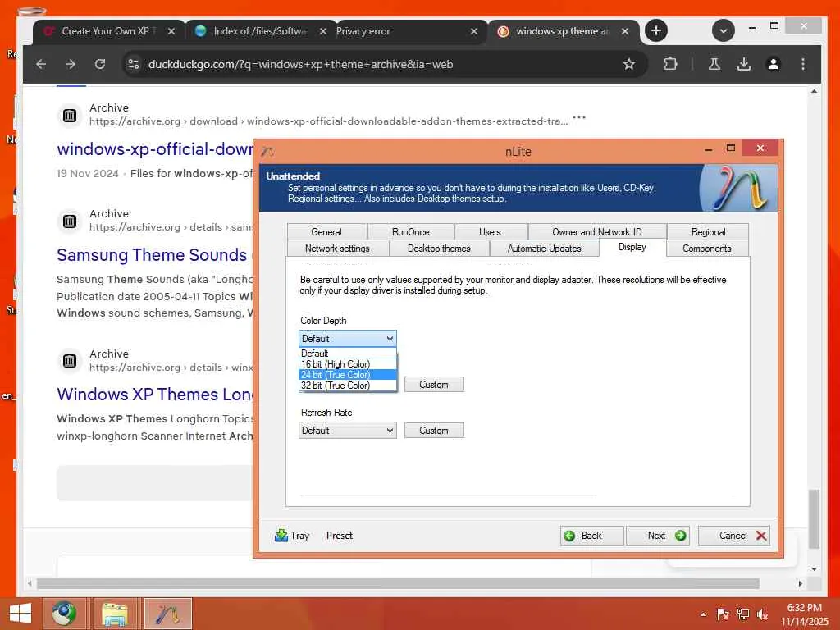840x630 pixels.
Task: Click Custom button beside Refresh Rate
Action: 434,431
